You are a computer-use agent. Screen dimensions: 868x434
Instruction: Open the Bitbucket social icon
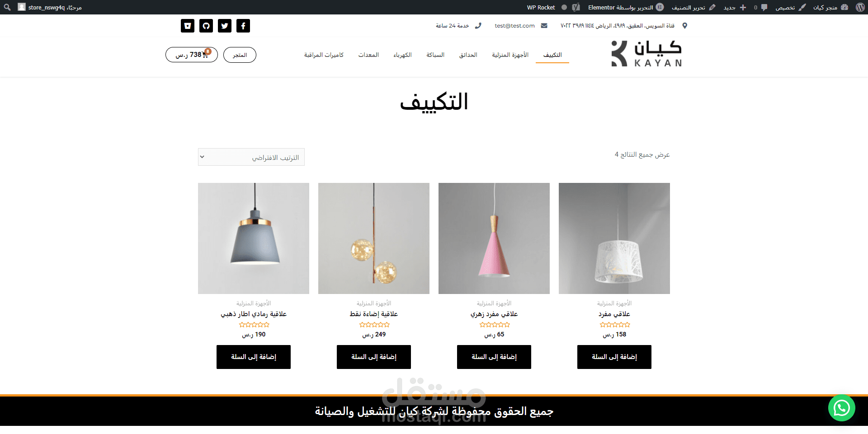[x=188, y=26]
